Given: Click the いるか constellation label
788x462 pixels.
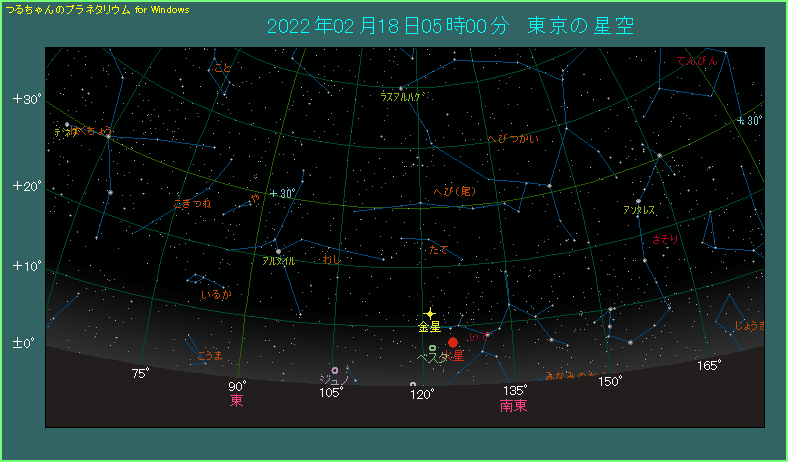Looking at the screenshot, I should pyautogui.click(x=216, y=295).
